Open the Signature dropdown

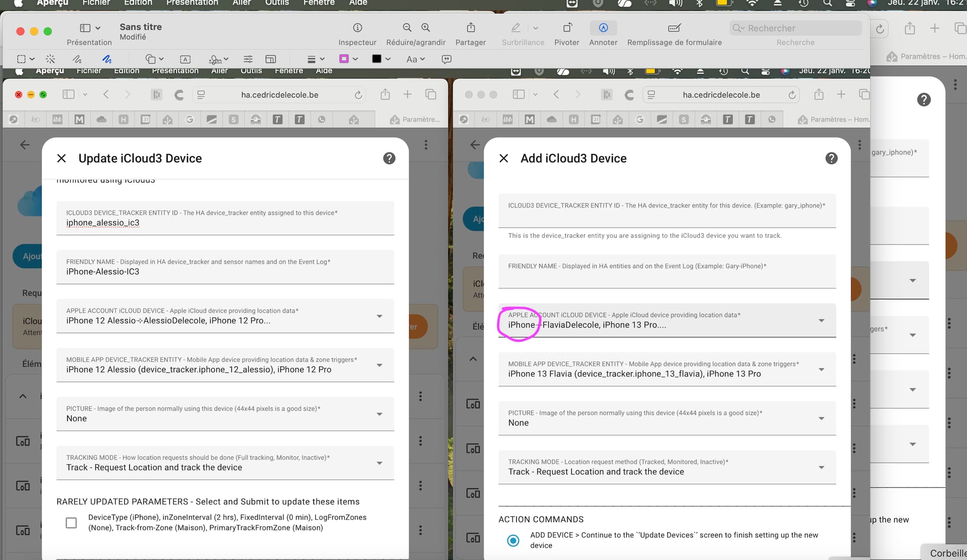tap(219, 59)
